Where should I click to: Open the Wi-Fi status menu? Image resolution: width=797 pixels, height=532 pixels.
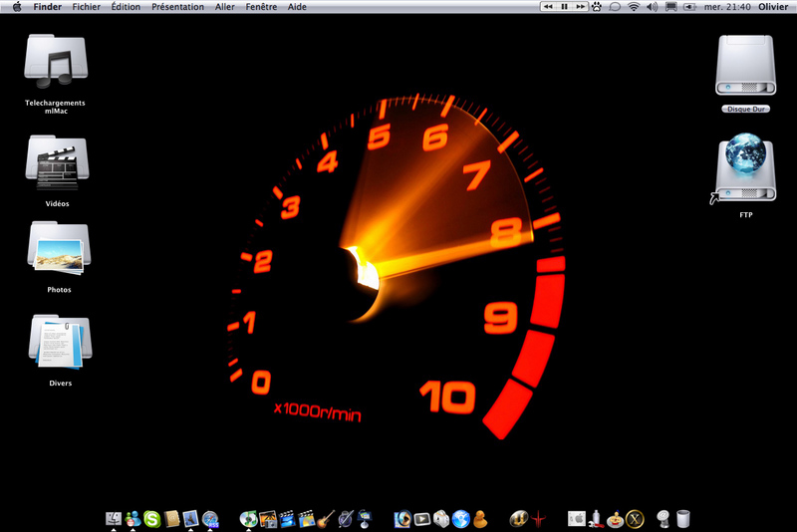pos(633,7)
